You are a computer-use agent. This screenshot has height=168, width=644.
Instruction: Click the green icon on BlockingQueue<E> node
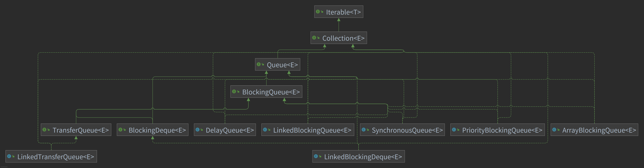click(x=234, y=91)
